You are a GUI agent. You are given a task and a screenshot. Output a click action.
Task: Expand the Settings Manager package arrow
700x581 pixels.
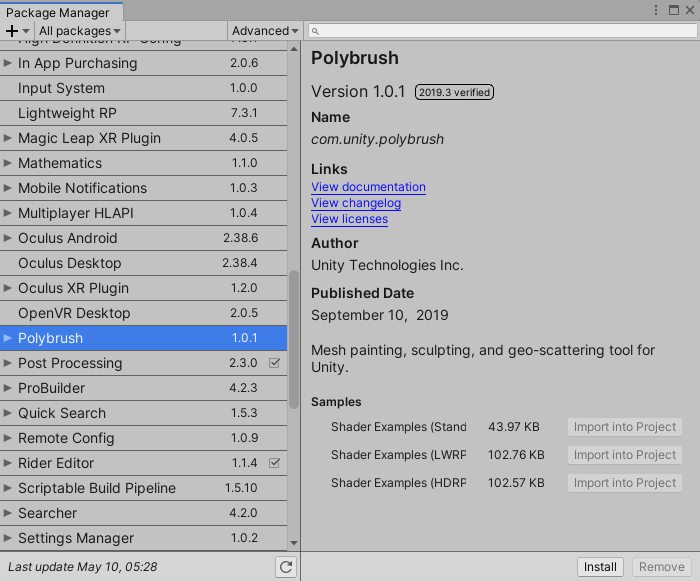coord(7,538)
